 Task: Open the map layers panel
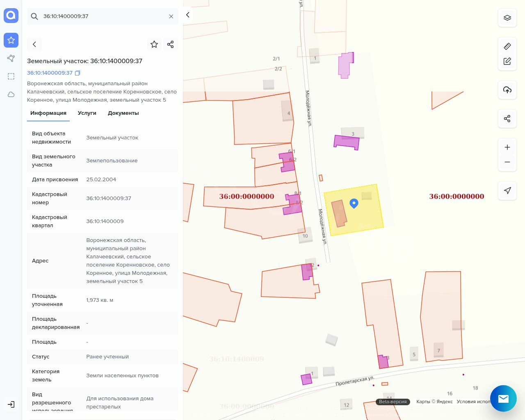507,18
